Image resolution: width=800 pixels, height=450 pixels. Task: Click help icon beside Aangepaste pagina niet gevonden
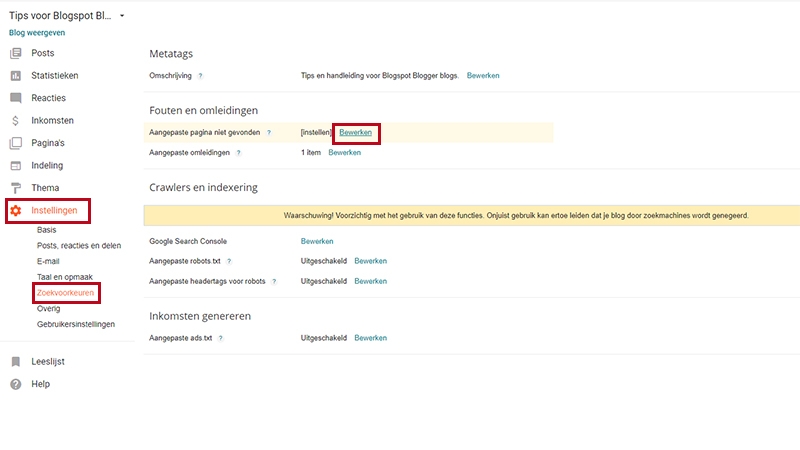point(269,133)
